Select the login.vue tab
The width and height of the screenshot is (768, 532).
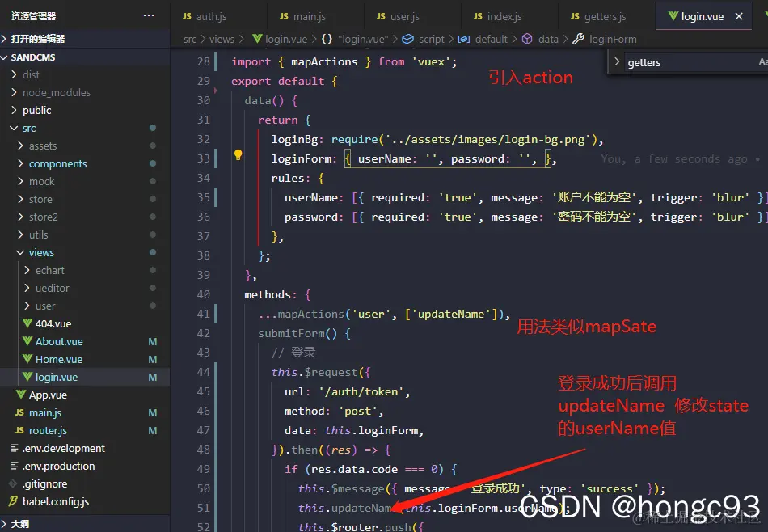point(703,16)
